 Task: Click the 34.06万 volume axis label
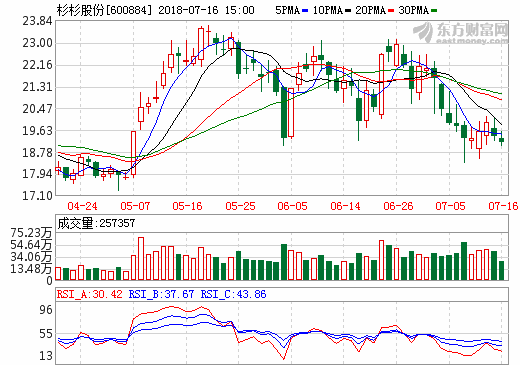click(x=31, y=257)
